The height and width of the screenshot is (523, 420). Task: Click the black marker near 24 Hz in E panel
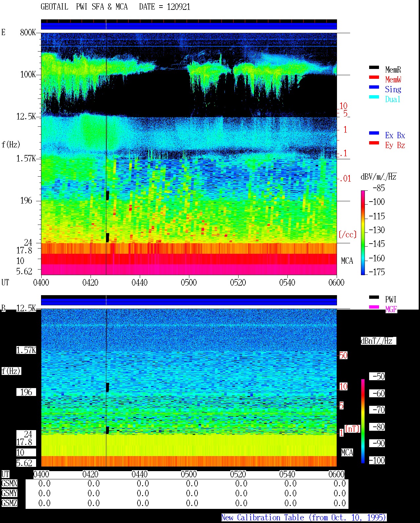pyautogui.click(x=107, y=238)
